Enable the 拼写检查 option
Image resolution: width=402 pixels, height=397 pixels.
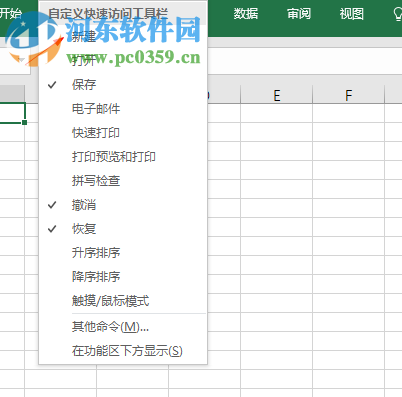pyautogui.click(x=123, y=181)
